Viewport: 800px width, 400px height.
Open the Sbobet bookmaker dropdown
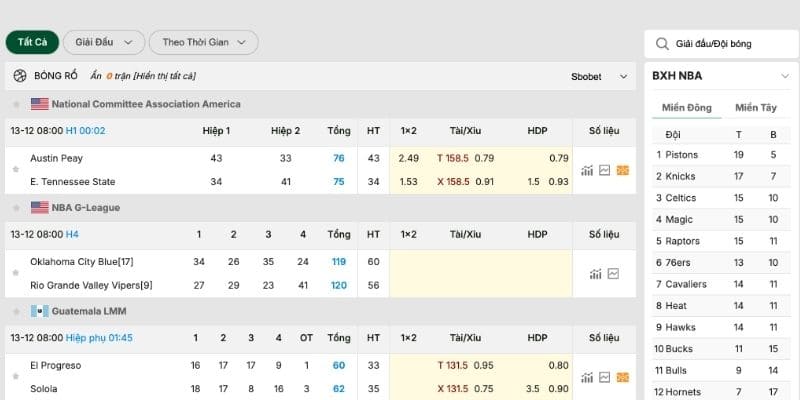point(599,76)
